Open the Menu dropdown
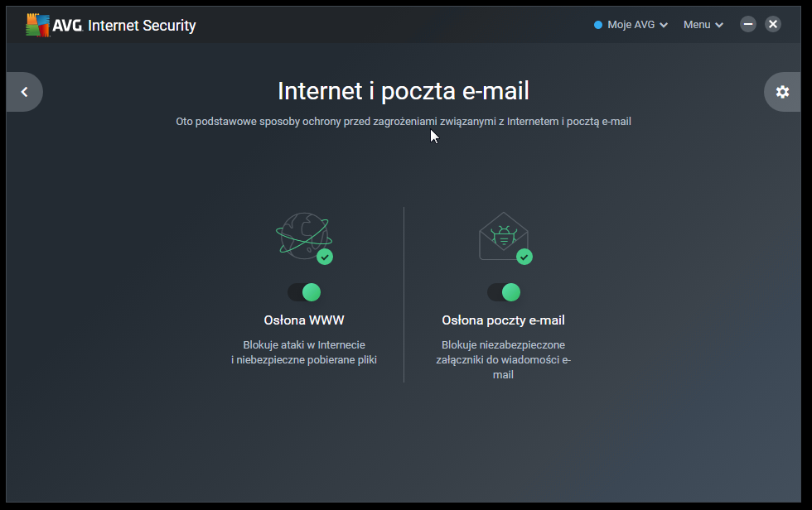 pos(703,25)
